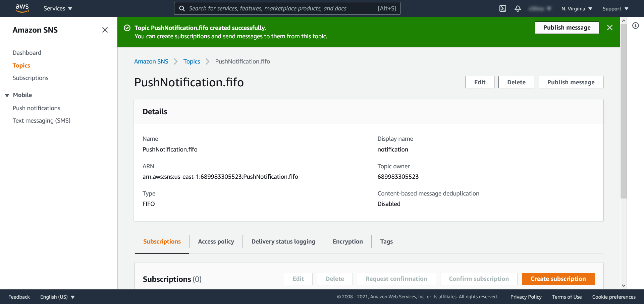The image size is (644, 304).
Task: Click Publish message beside Delete button
Action: click(x=571, y=82)
